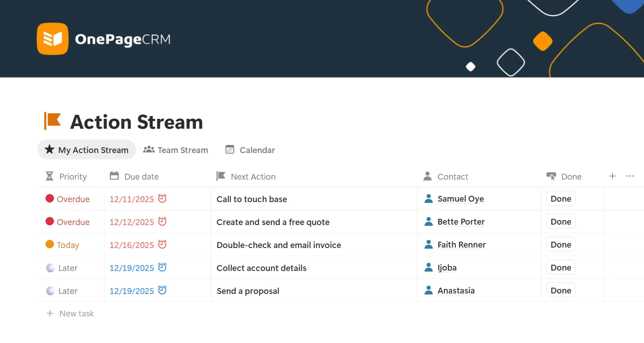The width and height of the screenshot is (644, 343).
Task: Open contact Faith Renner
Action: (462, 244)
